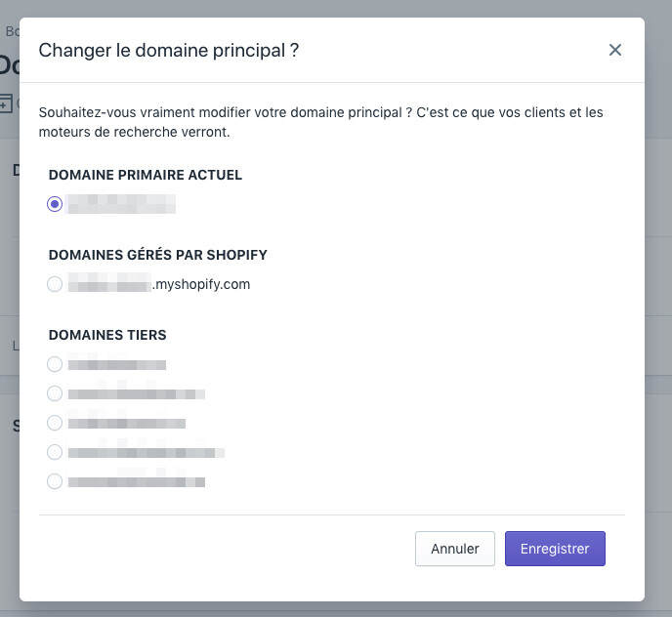The width and height of the screenshot is (672, 617).
Task: Select the last radio under Domaines tiers
Action: click(55, 481)
